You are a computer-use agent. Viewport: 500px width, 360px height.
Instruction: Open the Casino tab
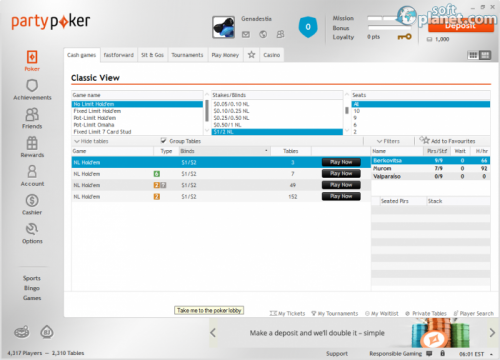(x=272, y=55)
